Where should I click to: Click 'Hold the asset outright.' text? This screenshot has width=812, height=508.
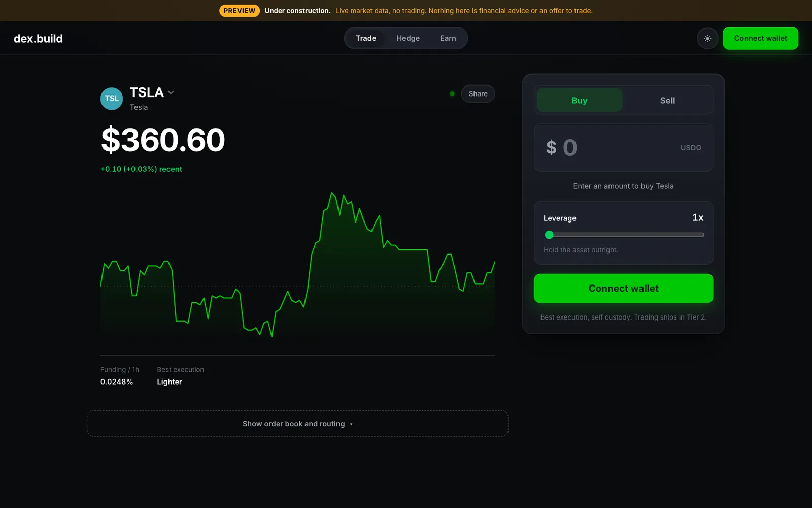click(581, 250)
